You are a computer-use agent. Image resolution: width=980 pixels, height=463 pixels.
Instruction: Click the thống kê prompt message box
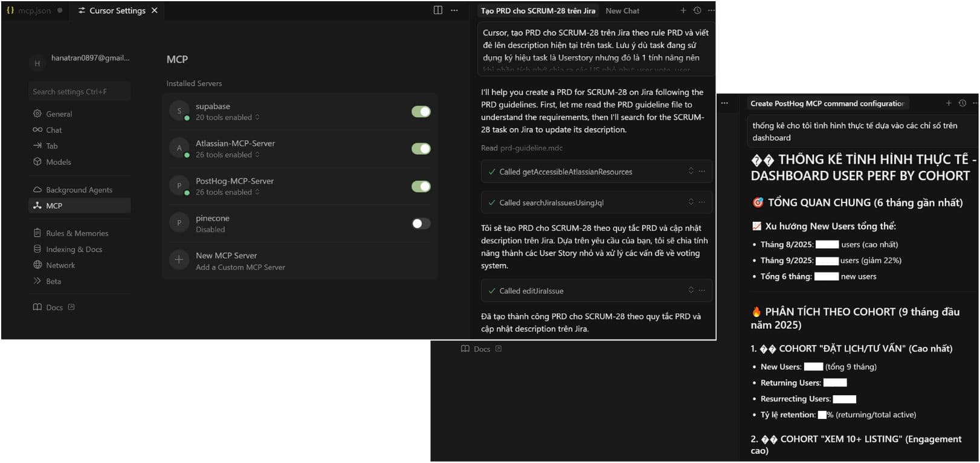click(862, 131)
